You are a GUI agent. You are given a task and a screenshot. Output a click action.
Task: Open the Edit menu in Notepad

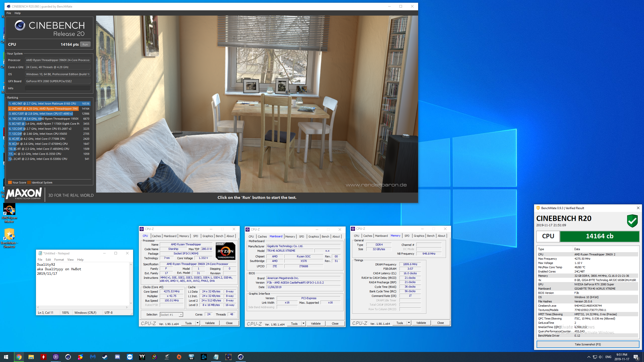pos(48,259)
